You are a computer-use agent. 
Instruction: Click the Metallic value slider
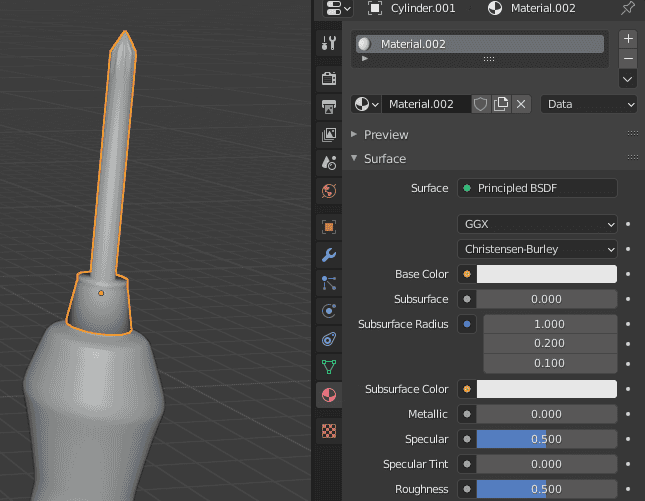pos(547,414)
